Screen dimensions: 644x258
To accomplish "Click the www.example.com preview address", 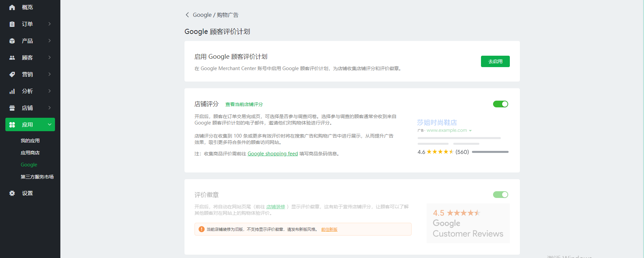I will [447, 130].
